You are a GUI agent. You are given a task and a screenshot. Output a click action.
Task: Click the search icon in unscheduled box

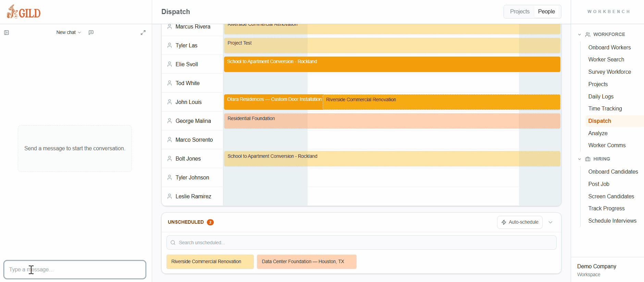[173, 243]
